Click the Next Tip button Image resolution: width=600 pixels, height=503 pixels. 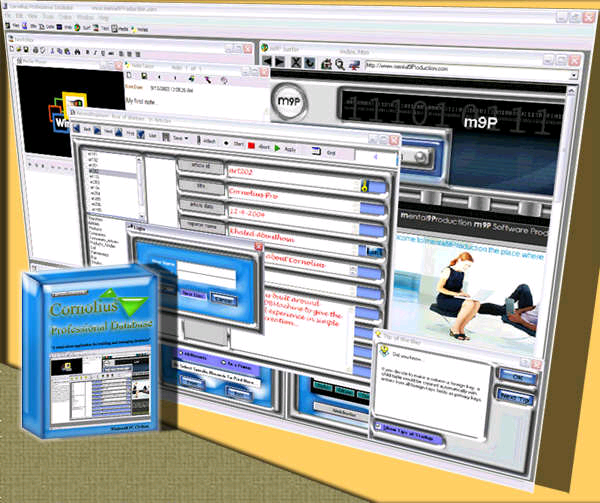[x=516, y=397]
